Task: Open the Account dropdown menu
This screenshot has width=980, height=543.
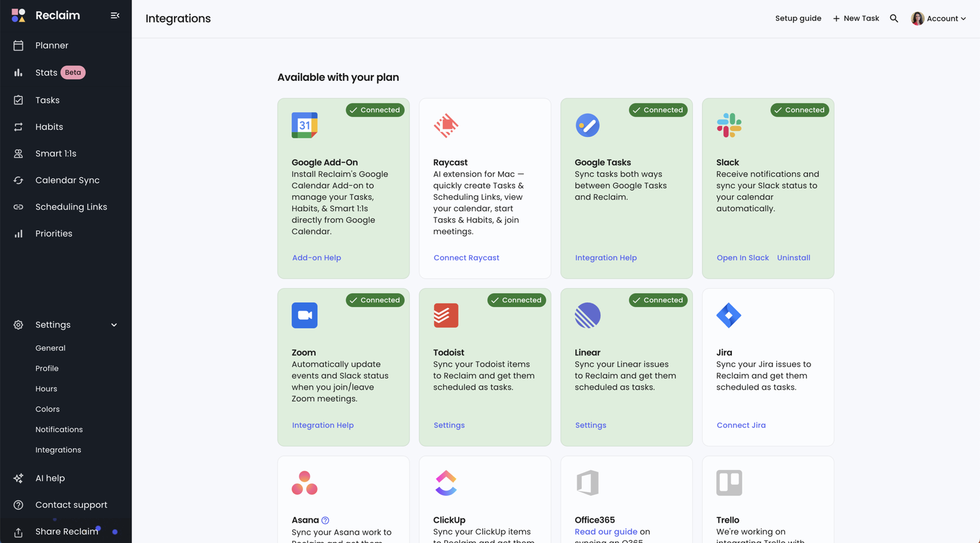Action: point(938,18)
